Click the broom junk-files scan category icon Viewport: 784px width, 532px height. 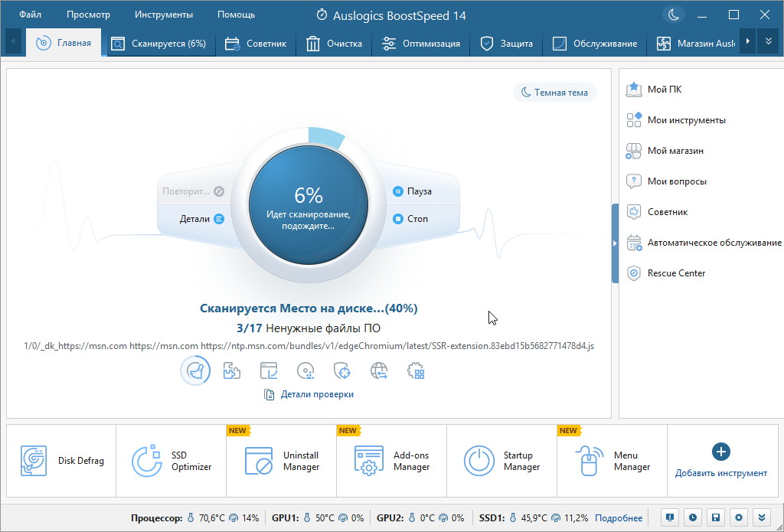coord(195,370)
